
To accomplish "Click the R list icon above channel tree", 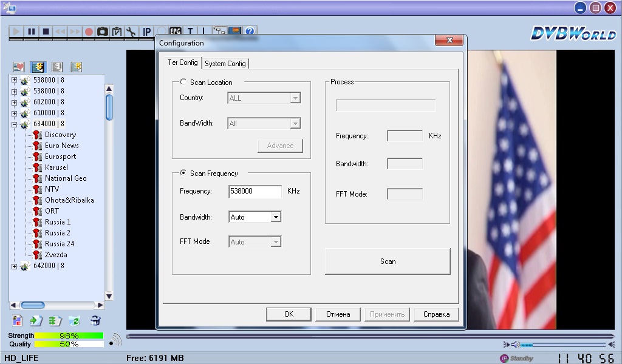I will (76, 67).
